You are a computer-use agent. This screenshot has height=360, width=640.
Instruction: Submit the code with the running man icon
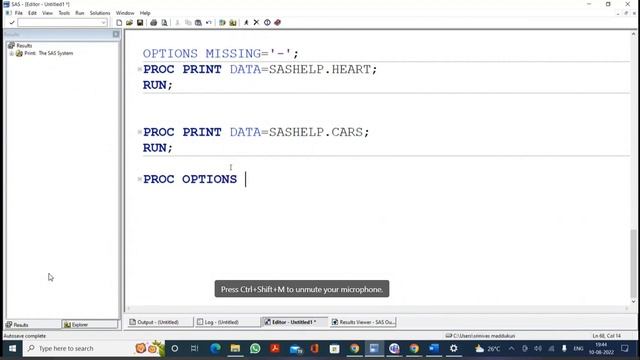(246, 22)
